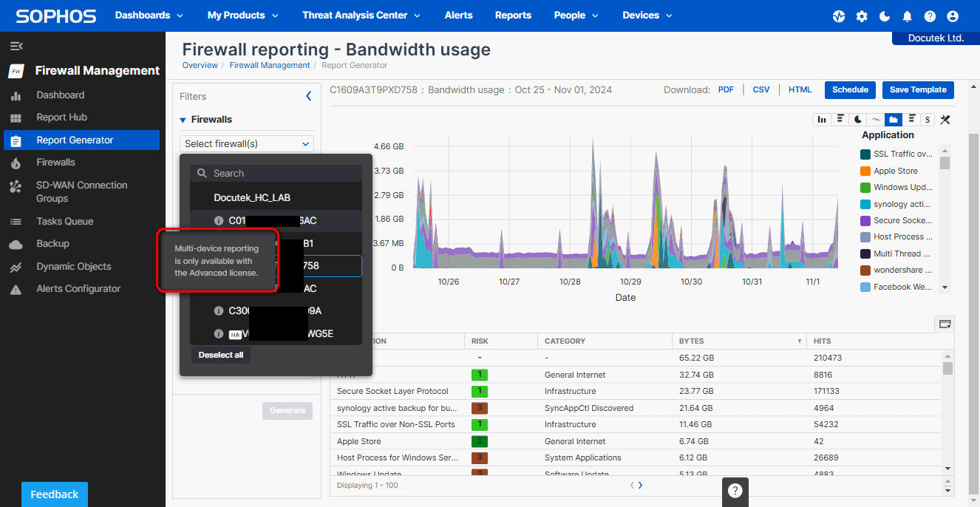Expand the Devices top menu
The image size is (980, 507).
[x=647, y=16]
